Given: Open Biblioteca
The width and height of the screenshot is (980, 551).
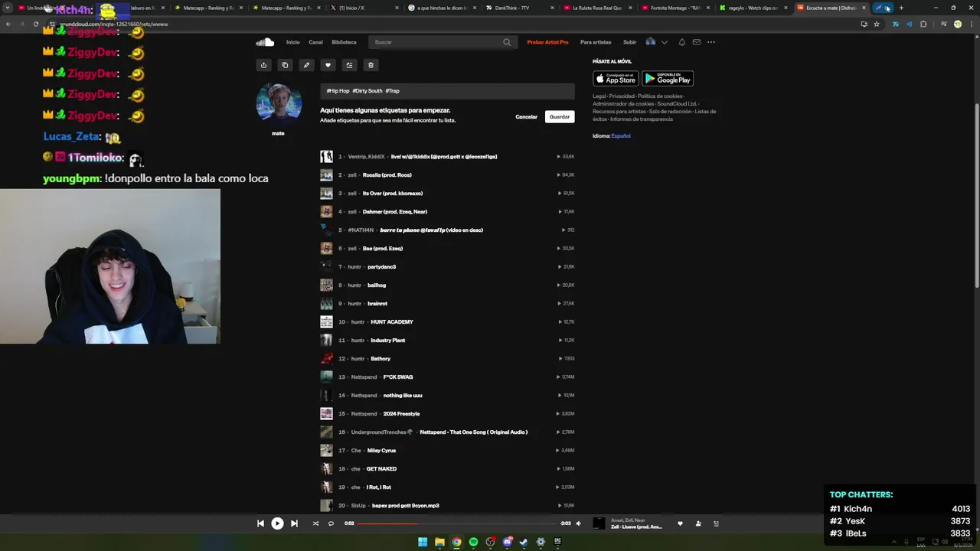Looking at the screenshot, I should click(344, 42).
